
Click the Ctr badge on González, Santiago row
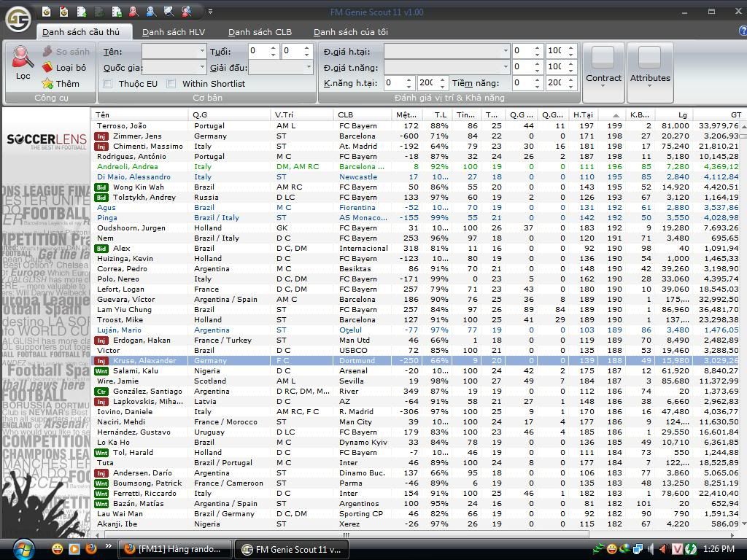coord(101,392)
